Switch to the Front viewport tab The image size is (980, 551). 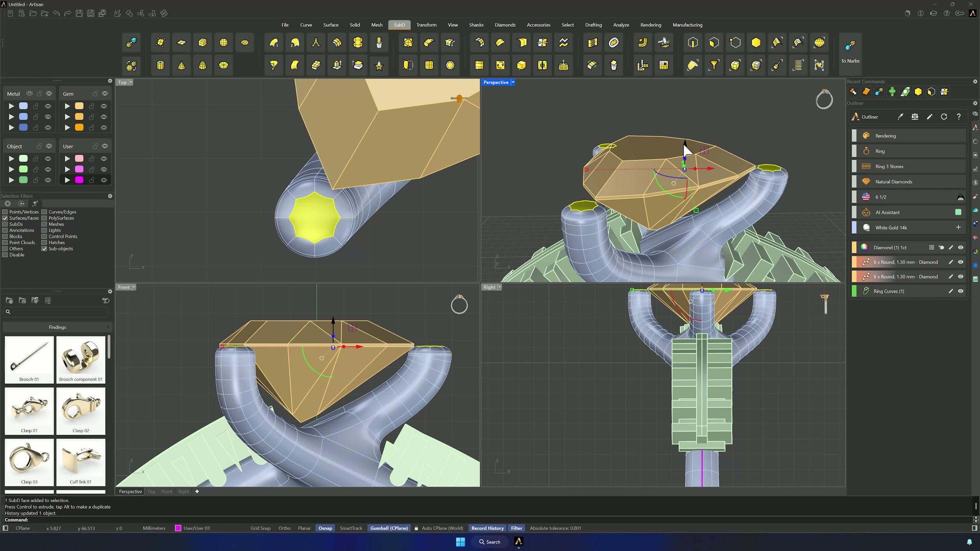pyautogui.click(x=167, y=491)
